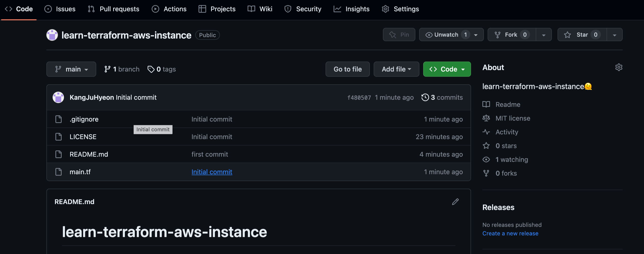Open the LICENSE file
Viewport: 644px width, 254px height.
pos(83,137)
